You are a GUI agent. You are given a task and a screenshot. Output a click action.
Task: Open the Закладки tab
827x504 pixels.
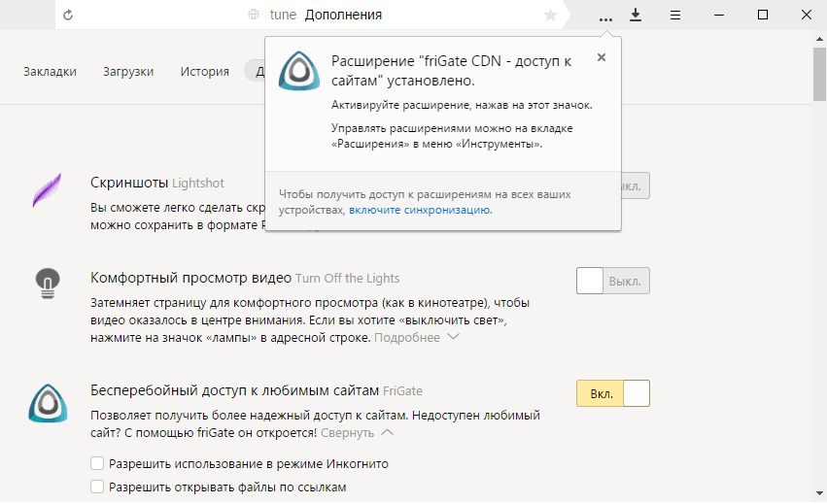coord(50,71)
